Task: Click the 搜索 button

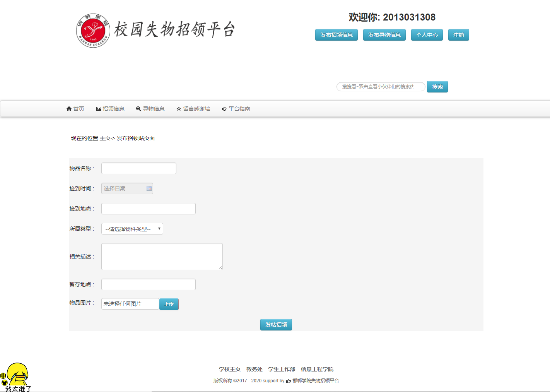Action: coord(437,87)
